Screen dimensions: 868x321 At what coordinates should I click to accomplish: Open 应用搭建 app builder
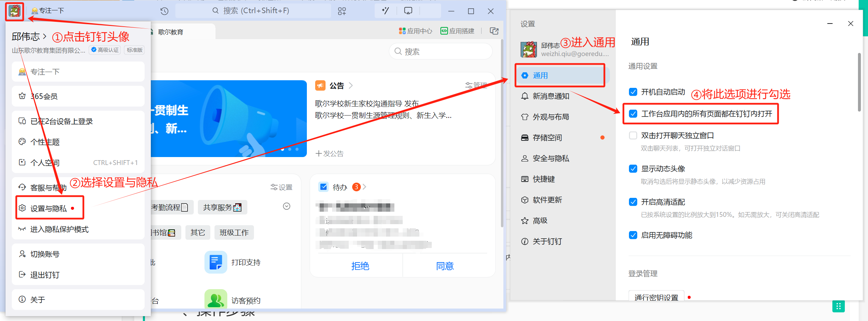click(457, 31)
